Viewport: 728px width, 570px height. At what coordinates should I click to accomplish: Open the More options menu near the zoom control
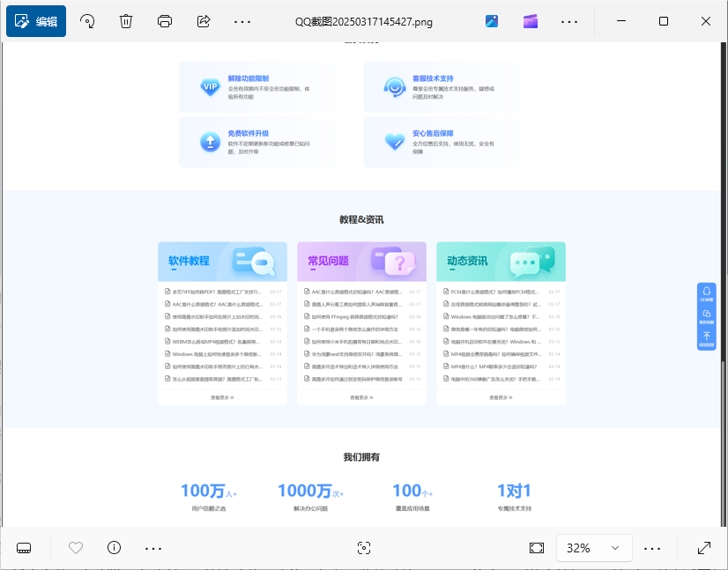pyautogui.click(x=651, y=548)
